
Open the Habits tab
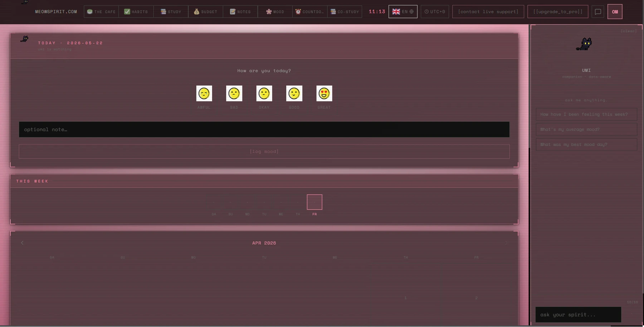pyautogui.click(x=136, y=11)
